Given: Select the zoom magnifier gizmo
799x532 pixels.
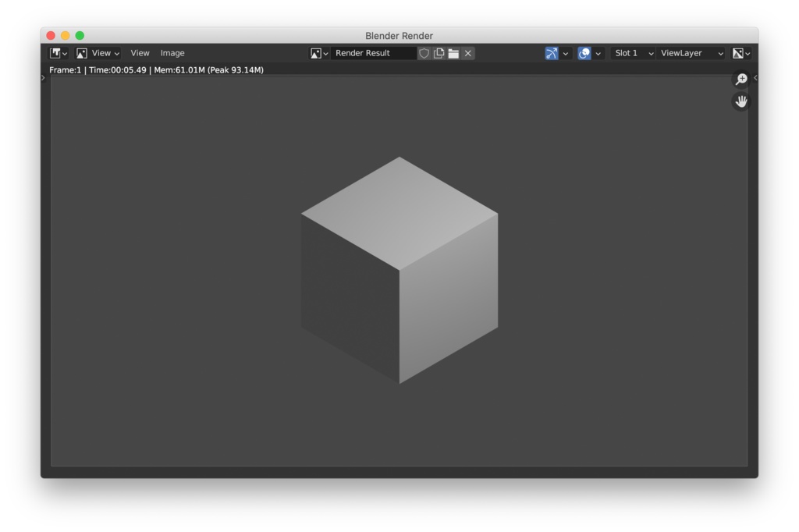Looking at the screenshot, I should click(x=740, y=79).
